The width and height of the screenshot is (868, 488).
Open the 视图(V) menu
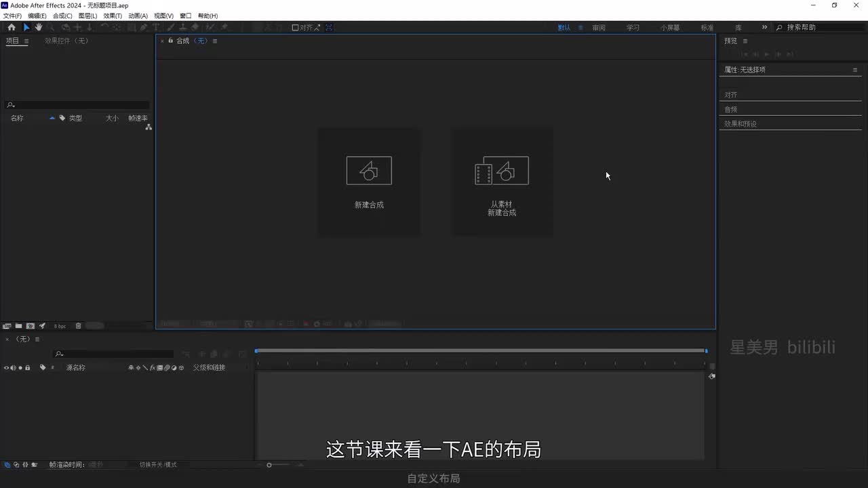163,16
